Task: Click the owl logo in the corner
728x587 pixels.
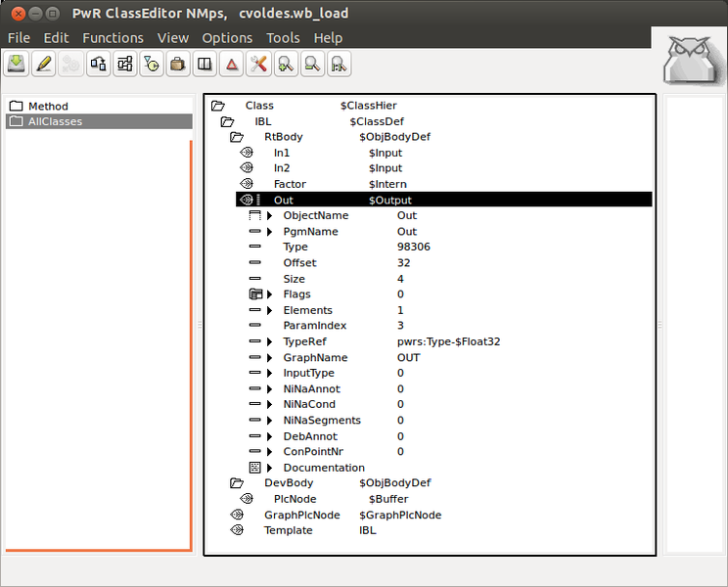Action: 692,61
